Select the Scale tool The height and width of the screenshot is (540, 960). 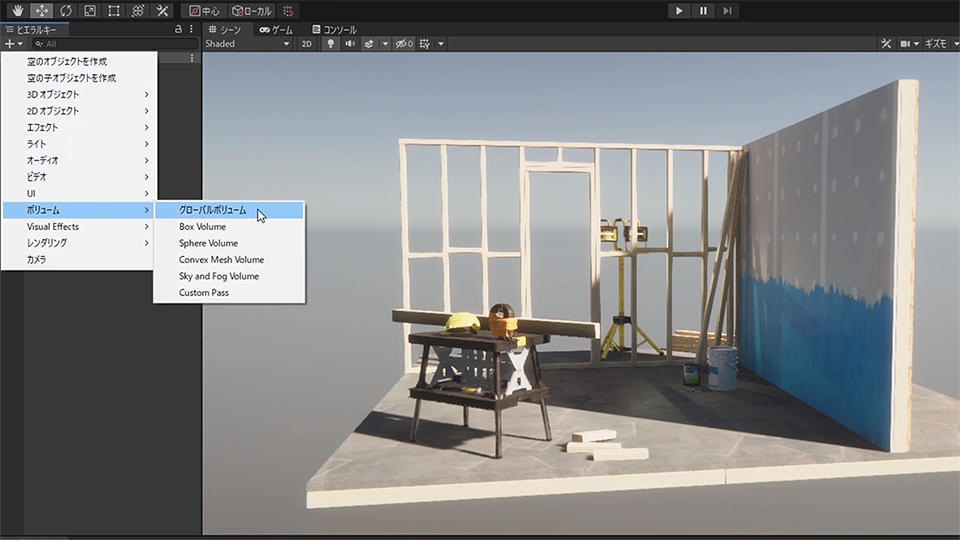tap(90, 10)
